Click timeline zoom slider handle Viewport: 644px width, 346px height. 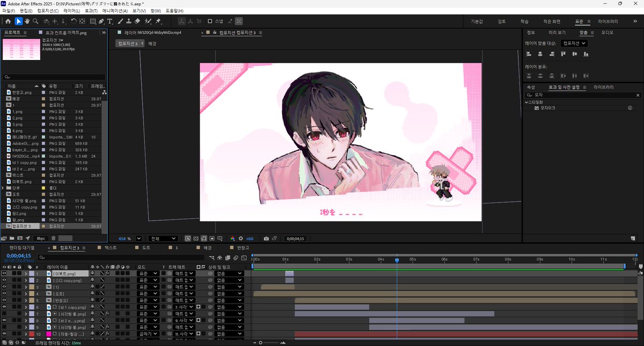(261, 342)
